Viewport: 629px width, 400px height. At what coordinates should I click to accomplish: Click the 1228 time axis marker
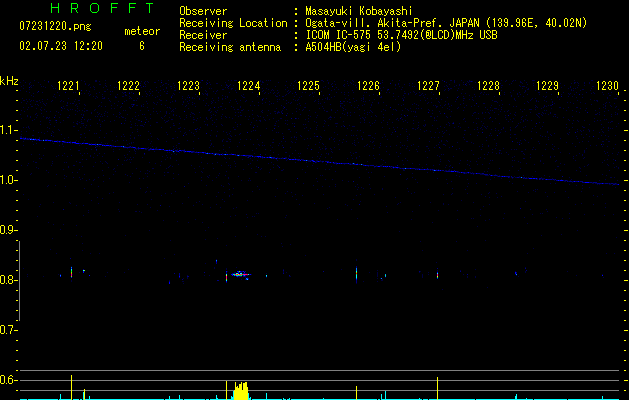coord(488,86)
